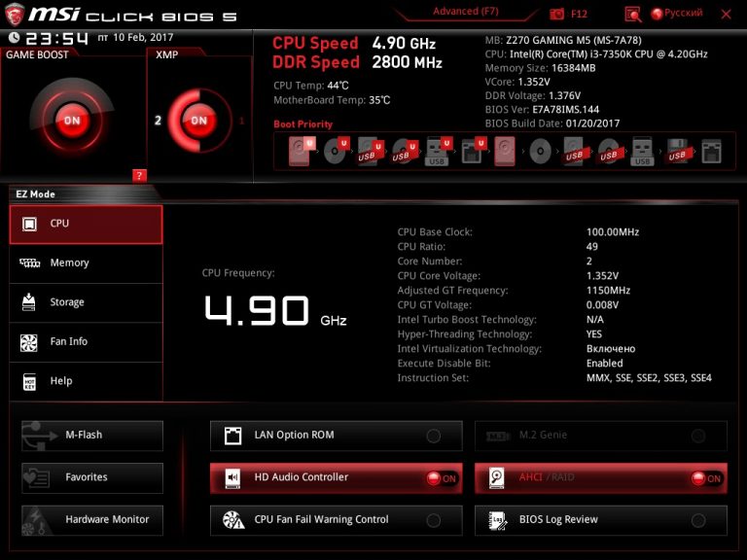Click the MB Z270 GAMING M5 text
747x560 pixels.
point(563,40)
